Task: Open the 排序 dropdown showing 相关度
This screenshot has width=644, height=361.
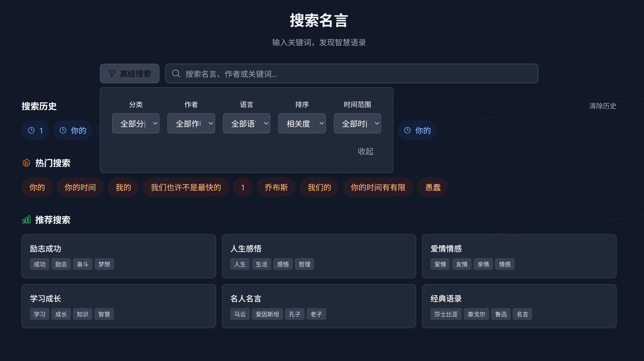Action: point(302,123)
